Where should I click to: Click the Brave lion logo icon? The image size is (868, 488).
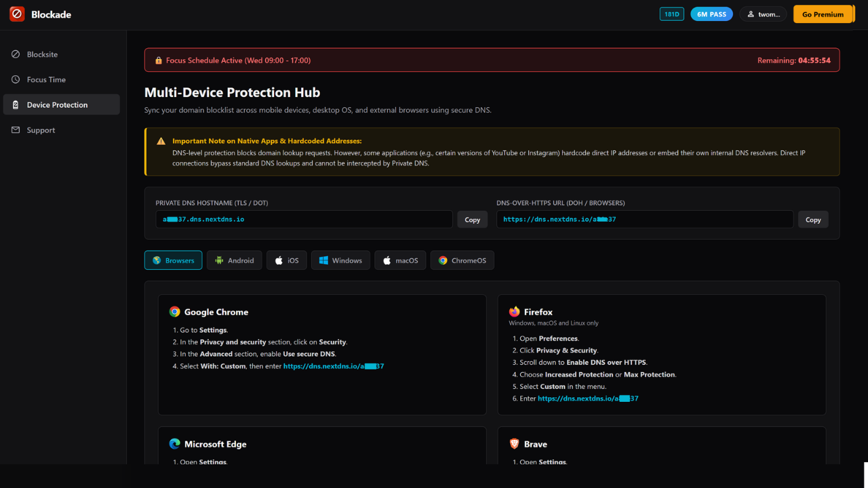pos(515,444)
